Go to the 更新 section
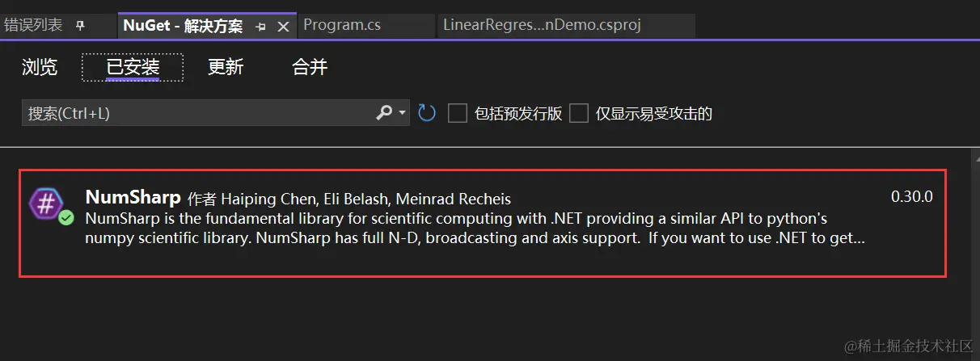The image size is (980, 361). pos(226,68)
